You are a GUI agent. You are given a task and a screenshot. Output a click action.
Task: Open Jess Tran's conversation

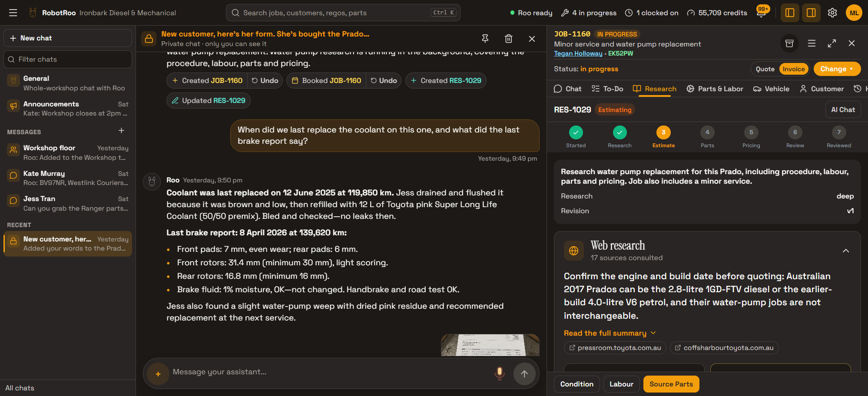click(x=68, y=203)
